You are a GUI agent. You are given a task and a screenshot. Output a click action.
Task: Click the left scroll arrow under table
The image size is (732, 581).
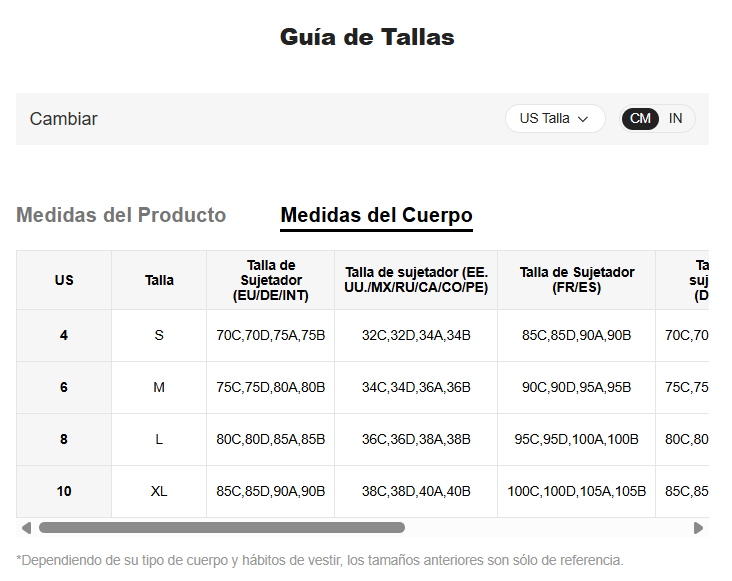(26, 528)
